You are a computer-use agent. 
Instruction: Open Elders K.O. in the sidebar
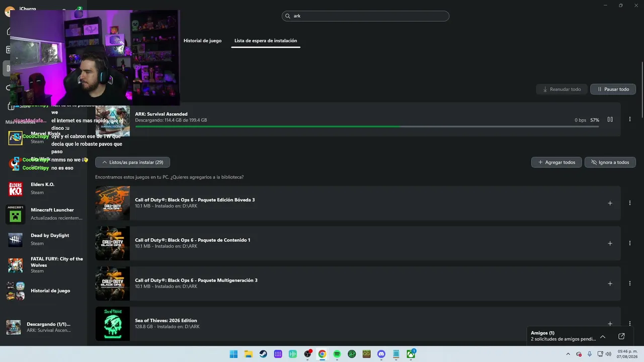point(44,189)
